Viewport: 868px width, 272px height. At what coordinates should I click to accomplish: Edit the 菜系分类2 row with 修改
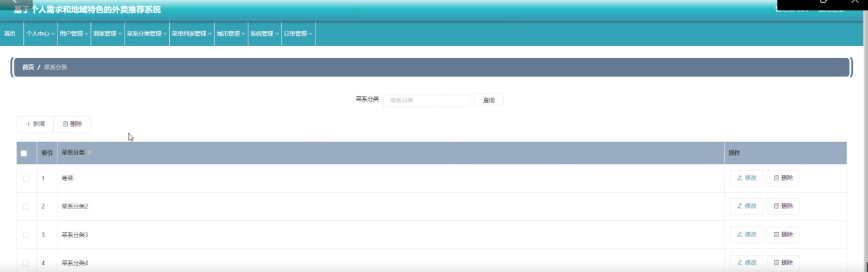click(746, 206)
